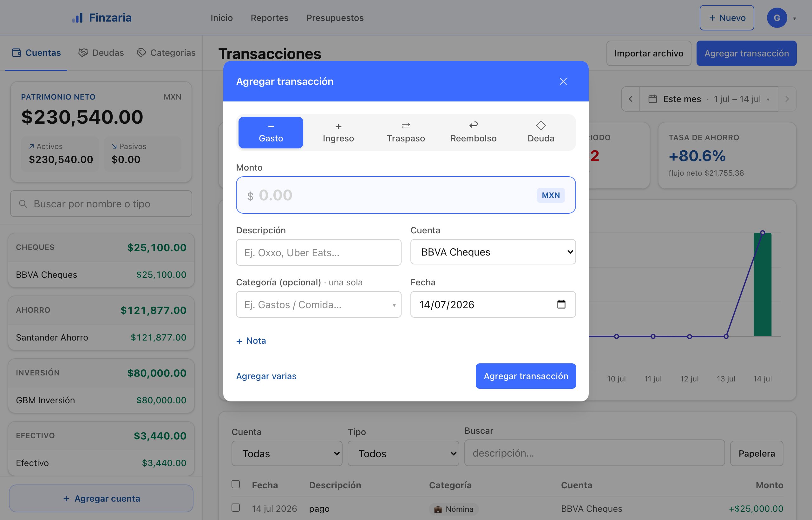The image size is (812, 520).
Task: Click the + Agregar cuenta button
Action: coord(101,498)
